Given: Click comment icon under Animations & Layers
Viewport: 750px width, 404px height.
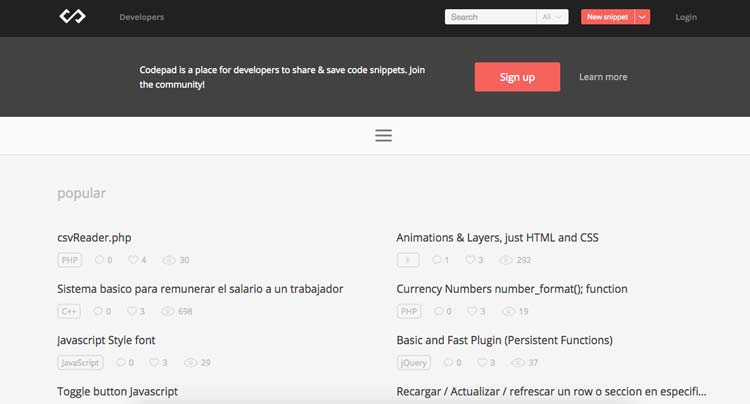Looking at the screenshot, I should pos(437,260).
